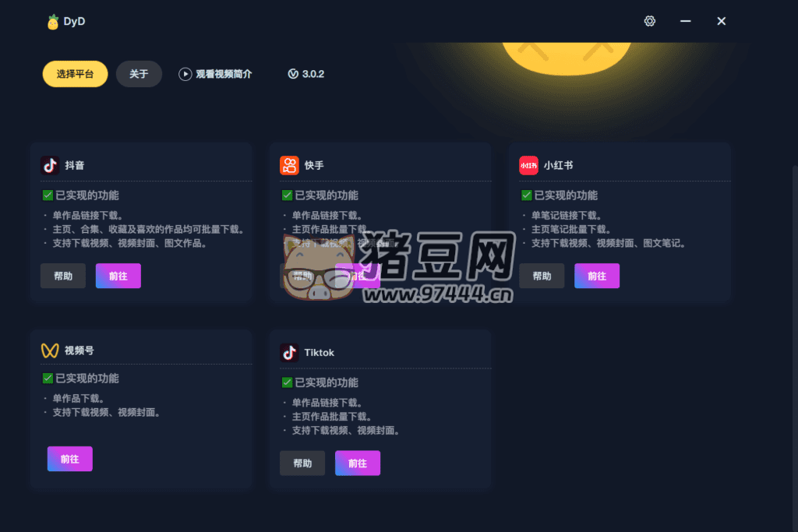The image size is (798, 532).
Task: Click the Douyin (抖音) platform icon
Action: (50, 165)
